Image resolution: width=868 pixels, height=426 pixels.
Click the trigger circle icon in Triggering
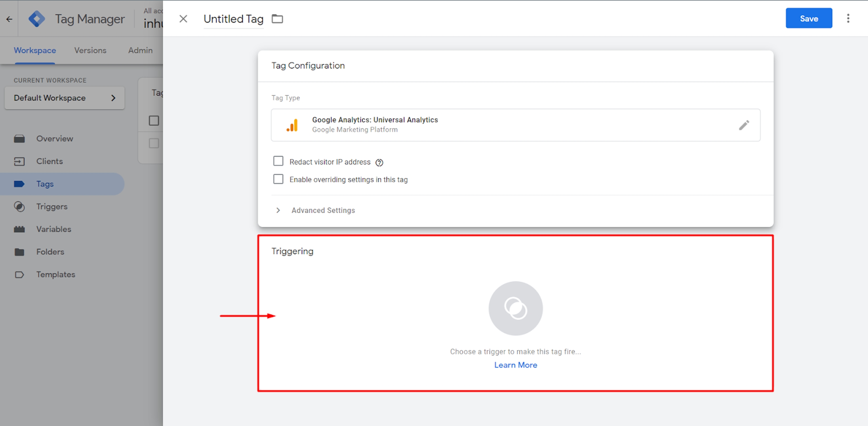515,308
